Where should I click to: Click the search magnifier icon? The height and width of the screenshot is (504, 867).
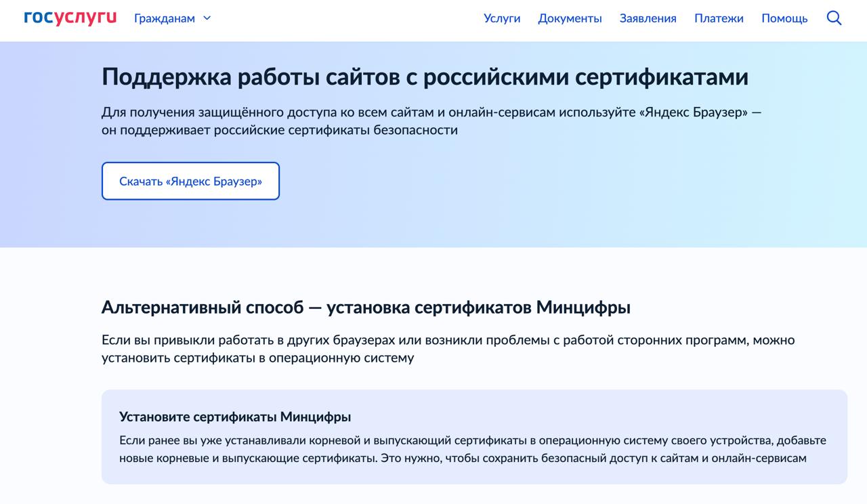pos(834,18)
